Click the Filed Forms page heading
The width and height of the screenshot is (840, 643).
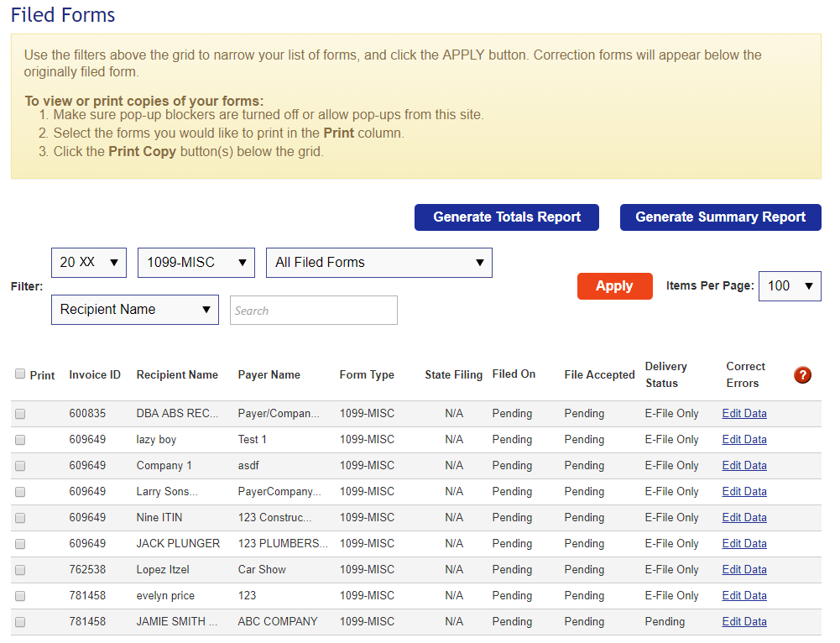[x=63, y=15]
